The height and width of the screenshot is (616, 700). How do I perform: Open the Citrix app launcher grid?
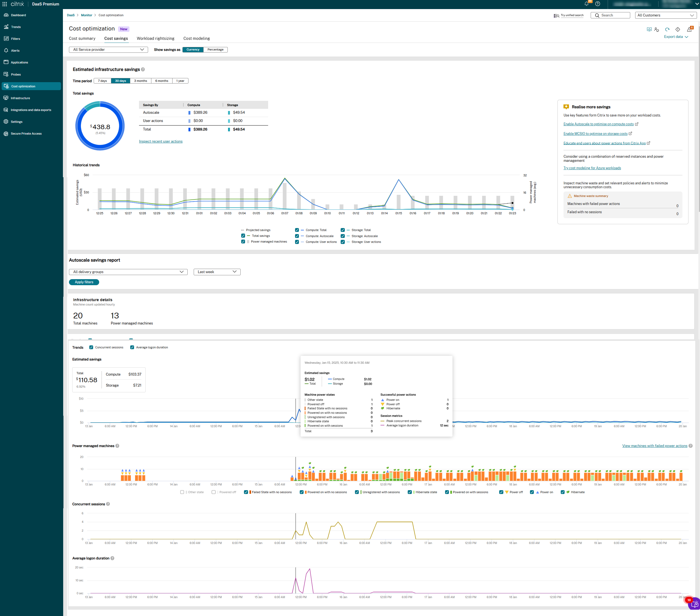click(x=4, y=4)
